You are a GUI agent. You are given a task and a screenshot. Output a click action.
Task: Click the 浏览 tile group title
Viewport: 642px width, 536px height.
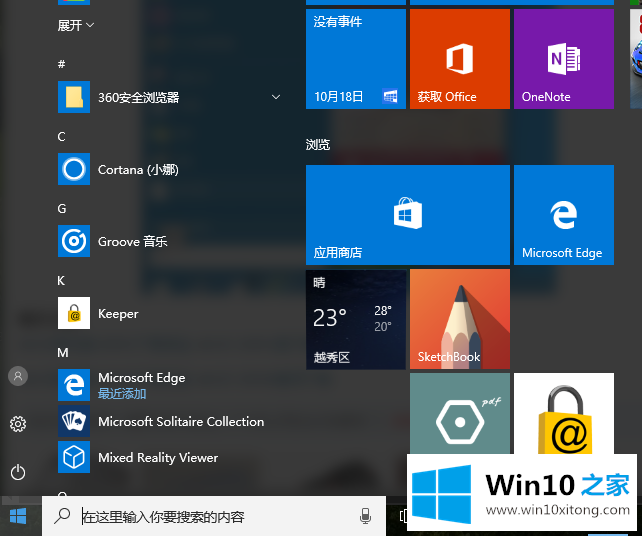tap(318, 145)
